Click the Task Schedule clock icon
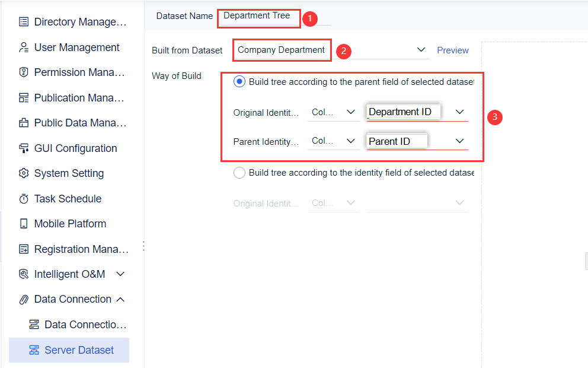 tap(24, 199)
